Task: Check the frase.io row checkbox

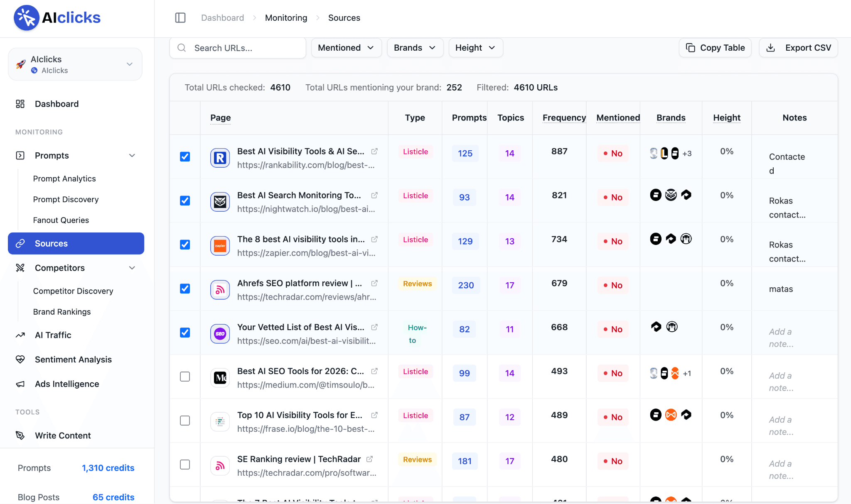Action: click(x=185, y=421)
